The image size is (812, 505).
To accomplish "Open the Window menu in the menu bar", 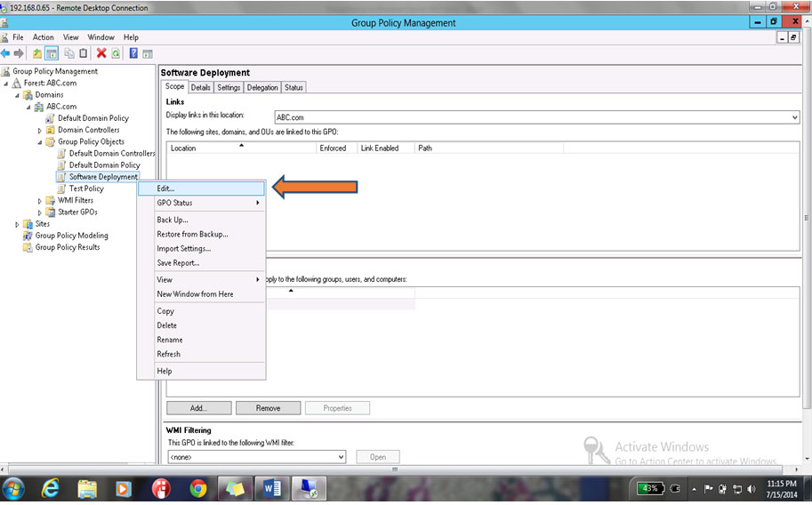I will 100,37.
